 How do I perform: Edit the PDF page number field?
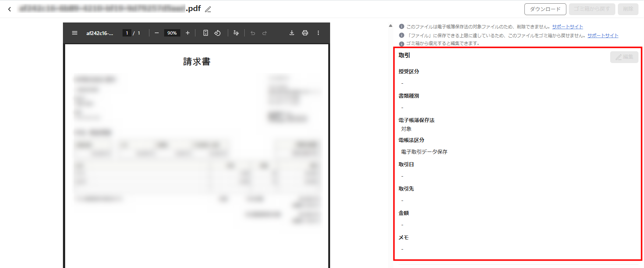(127, 33)
